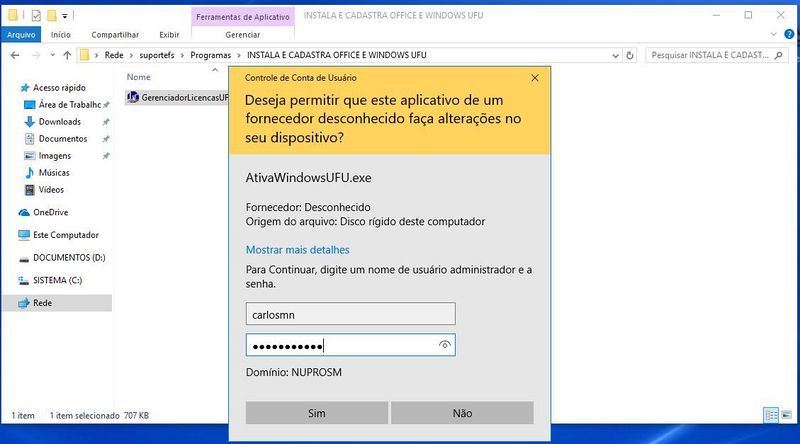
Task: Click the pin icon beside Imagens
Action: coord(106,156)
